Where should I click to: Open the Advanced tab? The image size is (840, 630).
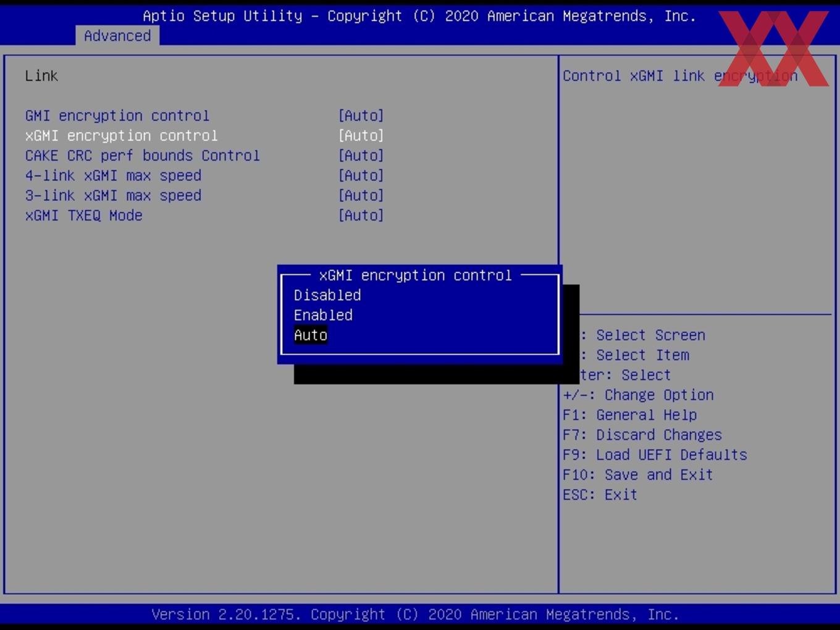(117, 36)
